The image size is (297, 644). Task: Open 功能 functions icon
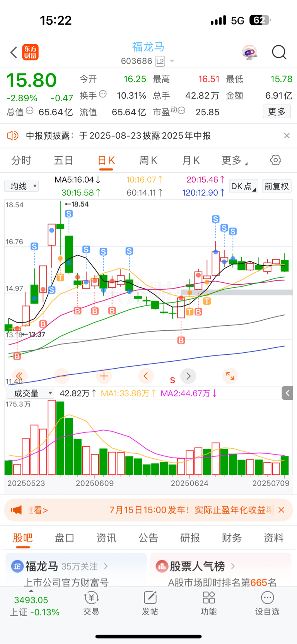[x=209, y=603]
